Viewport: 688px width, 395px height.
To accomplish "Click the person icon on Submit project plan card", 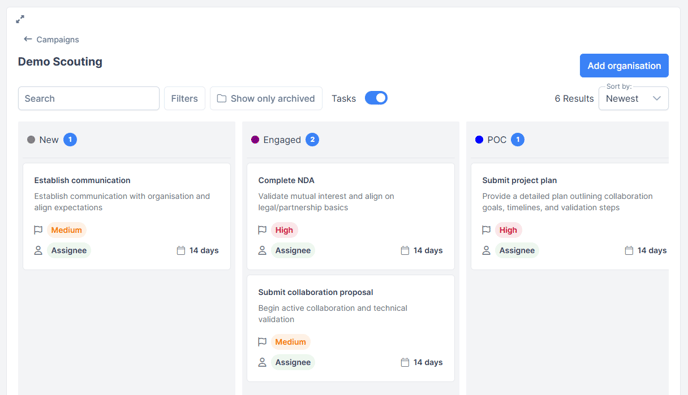I will 486,251.
